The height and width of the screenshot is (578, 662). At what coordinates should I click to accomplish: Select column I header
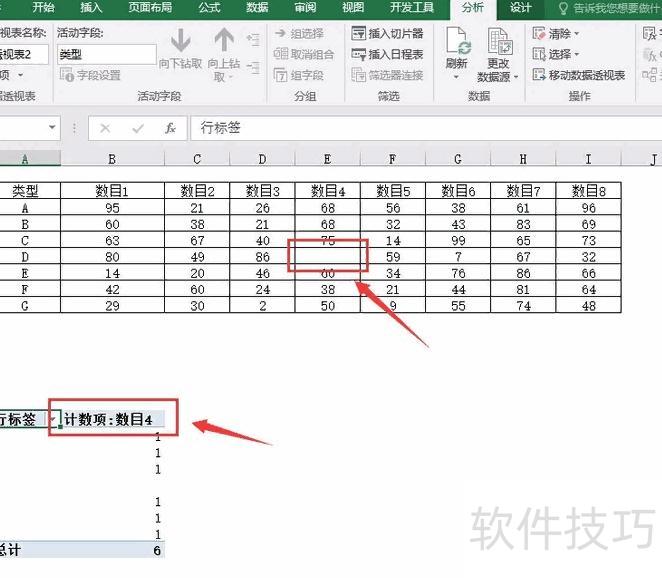click(588, 159)
